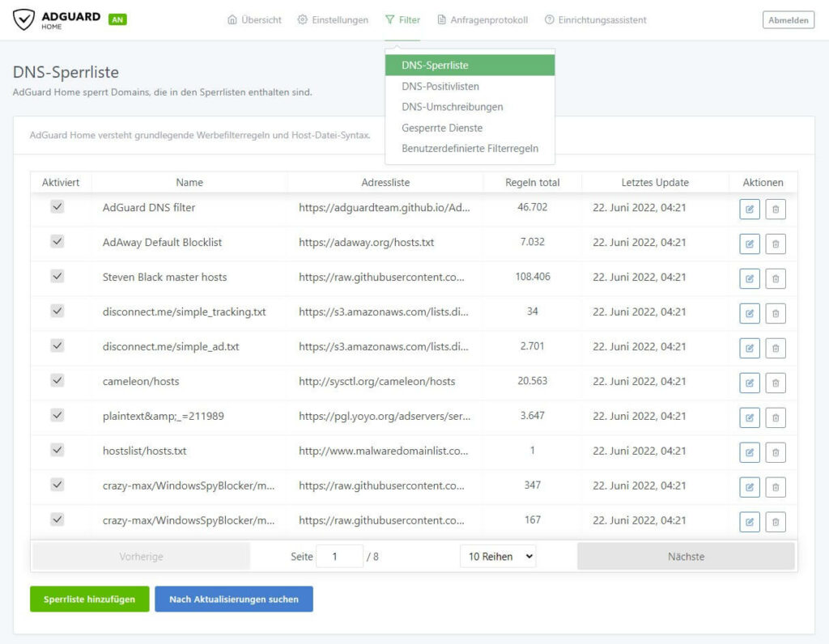The height and width of the screenshot is (644, 829).
Task: Sort by the Letztes Update column header
Action: pos(655,182)
